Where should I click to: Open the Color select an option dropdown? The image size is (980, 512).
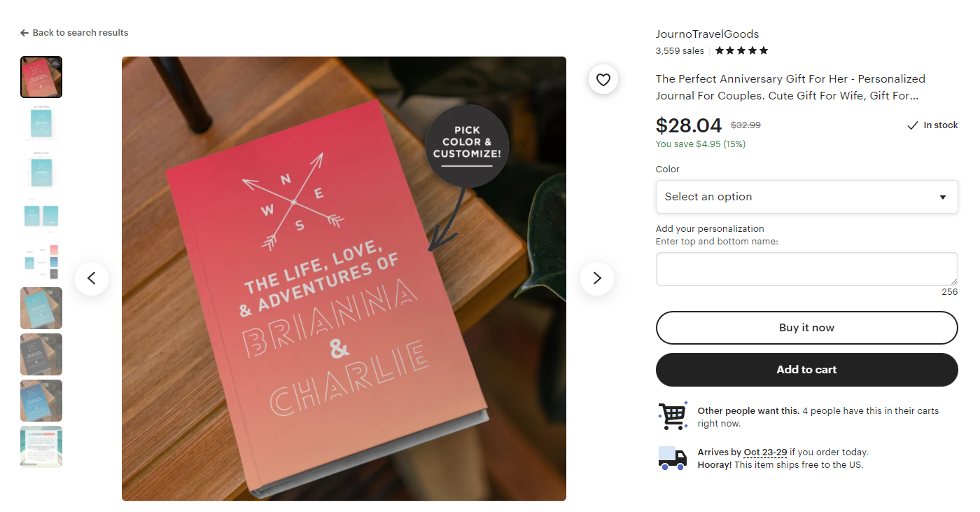click(806, 197)
